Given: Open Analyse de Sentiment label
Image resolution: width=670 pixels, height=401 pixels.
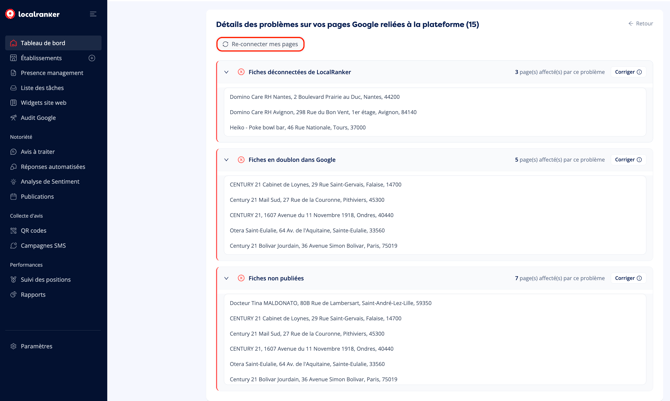Looking at the screenshot, I should pyautogui.click(x=50, y=182).
